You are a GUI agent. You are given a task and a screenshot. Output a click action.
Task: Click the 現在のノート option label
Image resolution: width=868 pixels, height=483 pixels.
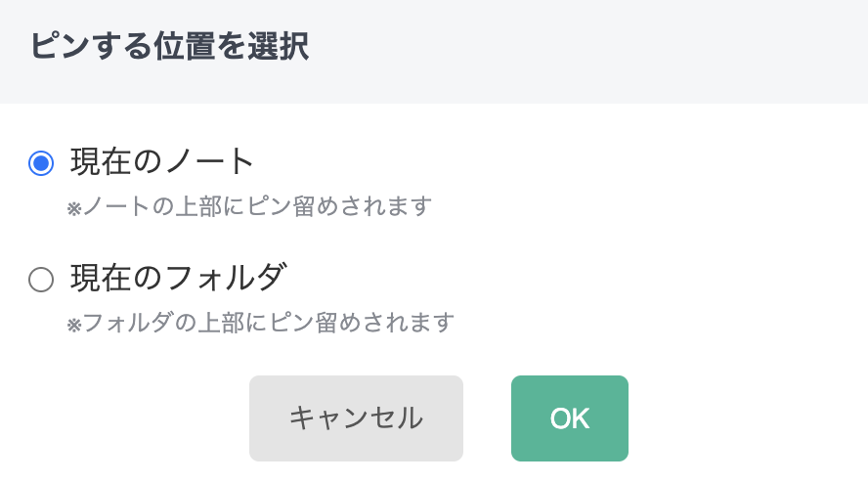point(162,162)
